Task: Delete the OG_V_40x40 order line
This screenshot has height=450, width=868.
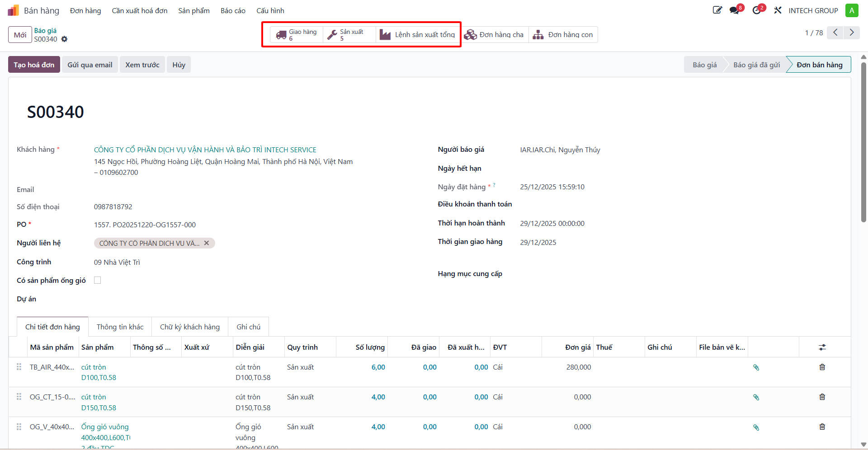Action: [x=822, y=427]
